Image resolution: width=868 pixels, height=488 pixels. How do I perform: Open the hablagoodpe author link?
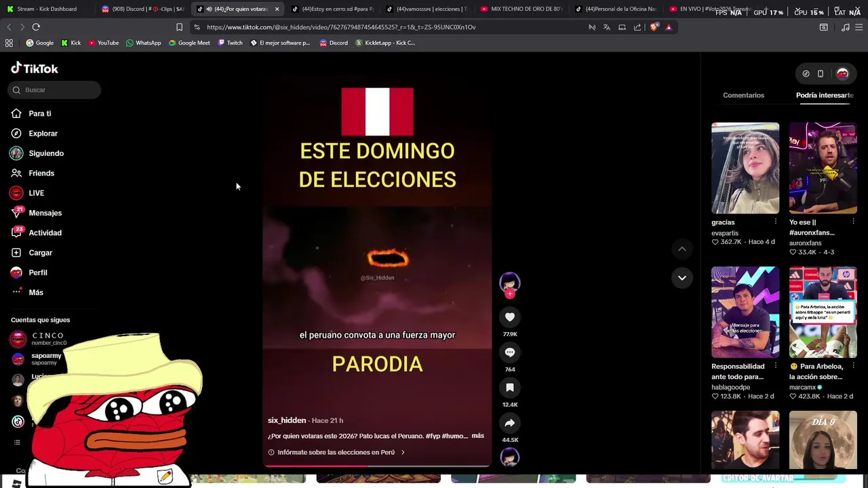[x=730, y=387]
